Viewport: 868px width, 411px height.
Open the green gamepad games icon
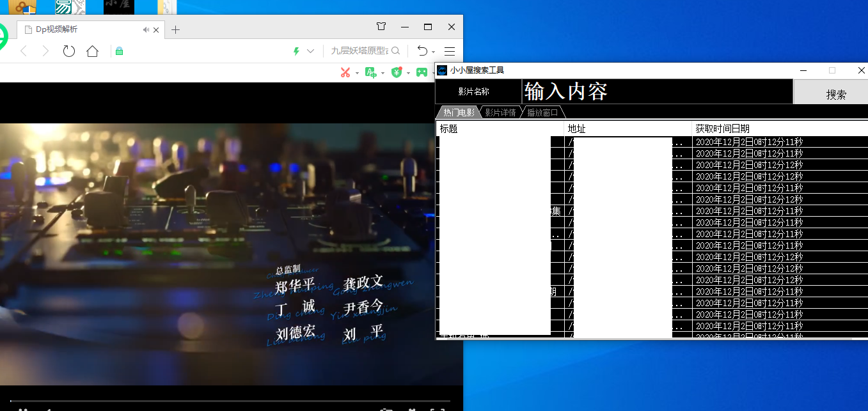[422, 72]
